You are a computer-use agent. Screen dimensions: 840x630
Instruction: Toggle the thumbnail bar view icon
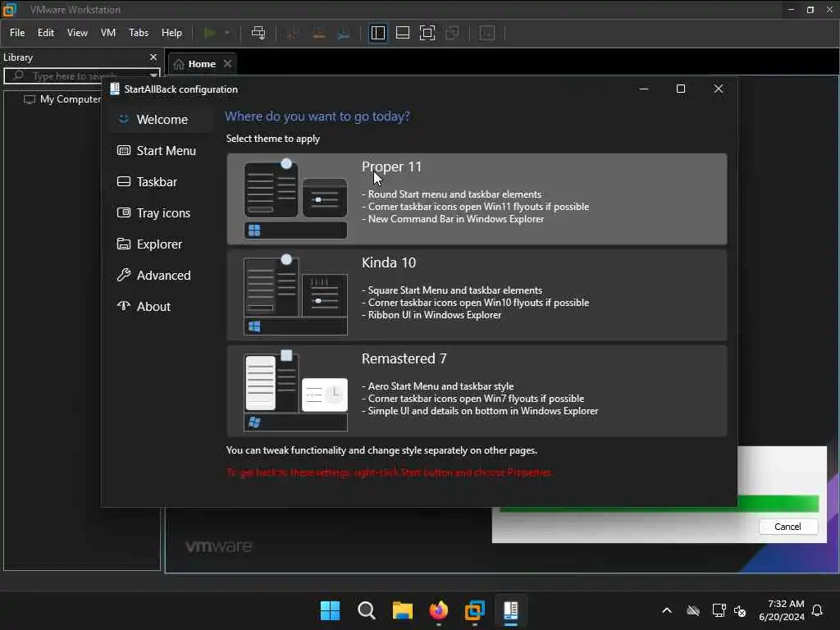(x=402, y=33)
